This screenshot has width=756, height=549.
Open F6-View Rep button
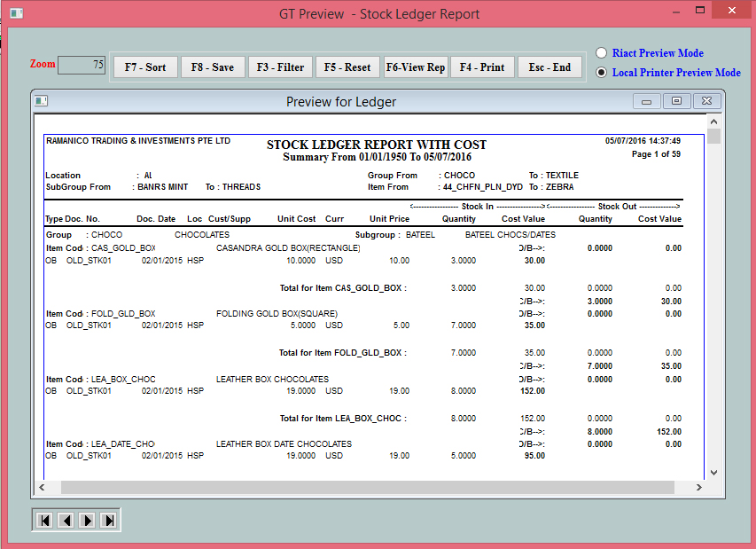point(415,67)
